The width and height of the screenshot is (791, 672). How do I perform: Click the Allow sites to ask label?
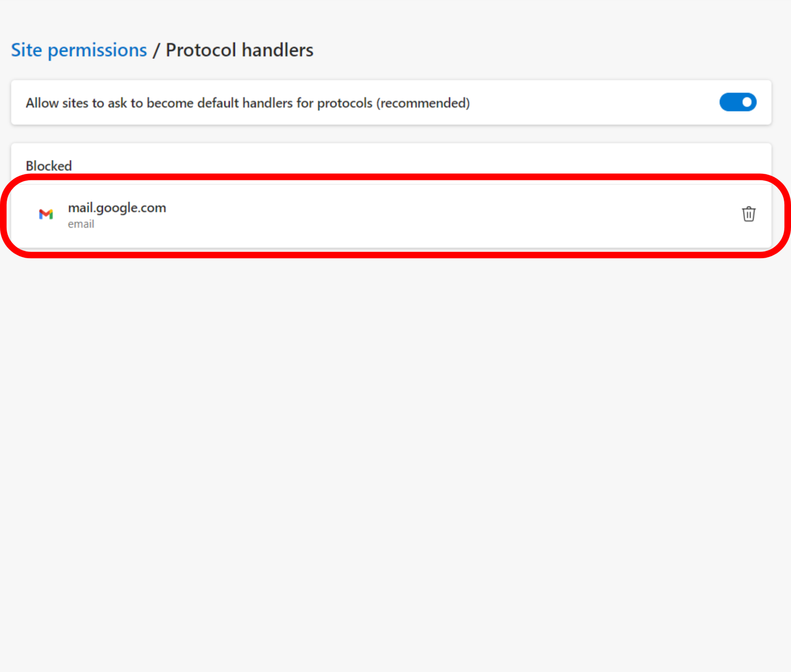[x=247, y=103]
